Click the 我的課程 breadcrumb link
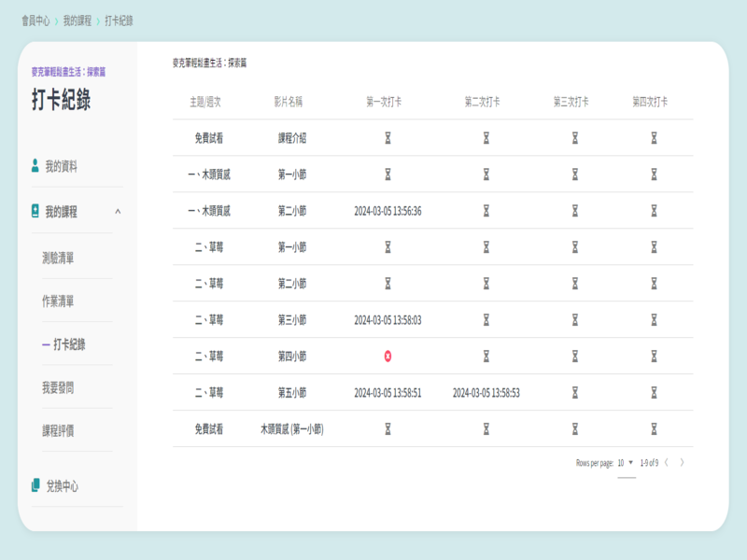This screenshot has height=560, width=747. click(78, 21)
